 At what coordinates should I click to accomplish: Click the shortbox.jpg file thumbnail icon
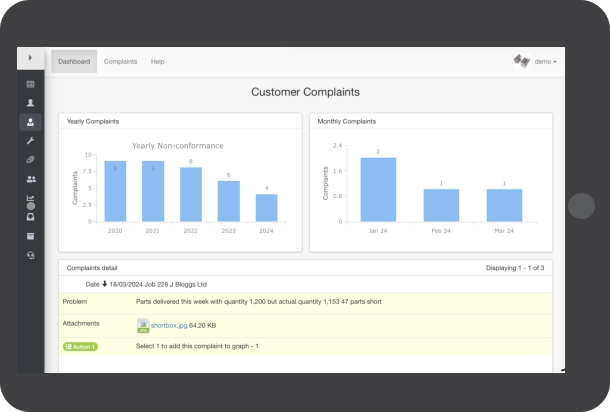(142, 324)
